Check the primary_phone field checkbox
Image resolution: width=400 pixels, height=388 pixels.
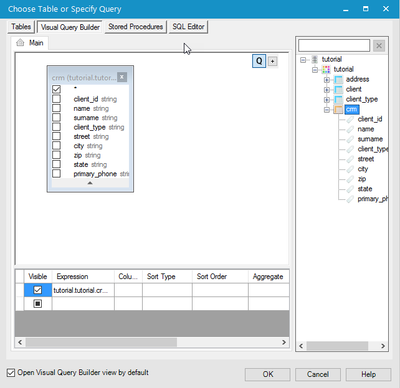pos(56,174)
